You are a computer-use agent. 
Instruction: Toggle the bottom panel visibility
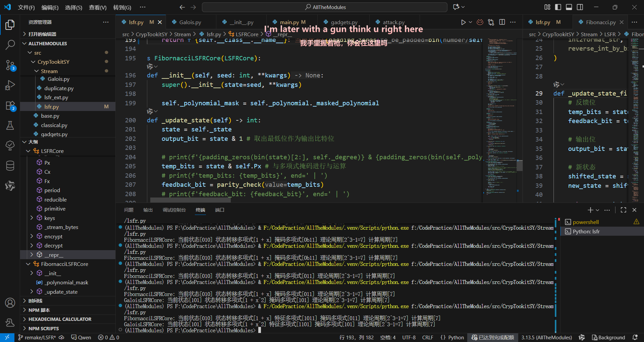[x=569, y=7]
